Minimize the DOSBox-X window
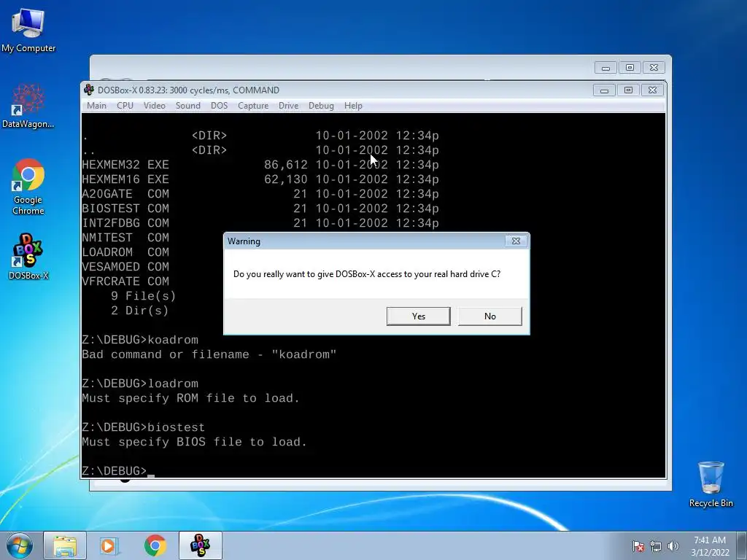The width and height of the screenshot is (747, 560). tap(604, 90)
